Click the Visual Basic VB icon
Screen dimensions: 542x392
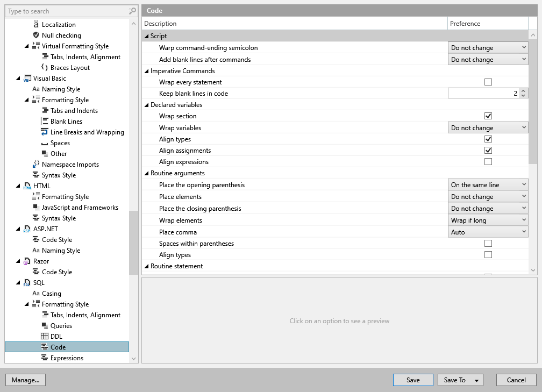[x=27, y=79]
